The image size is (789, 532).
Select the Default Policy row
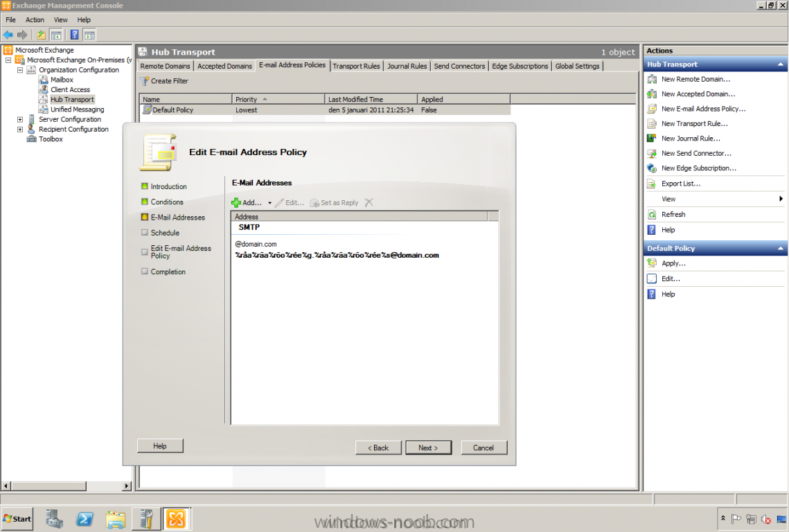tap(325, 109)
